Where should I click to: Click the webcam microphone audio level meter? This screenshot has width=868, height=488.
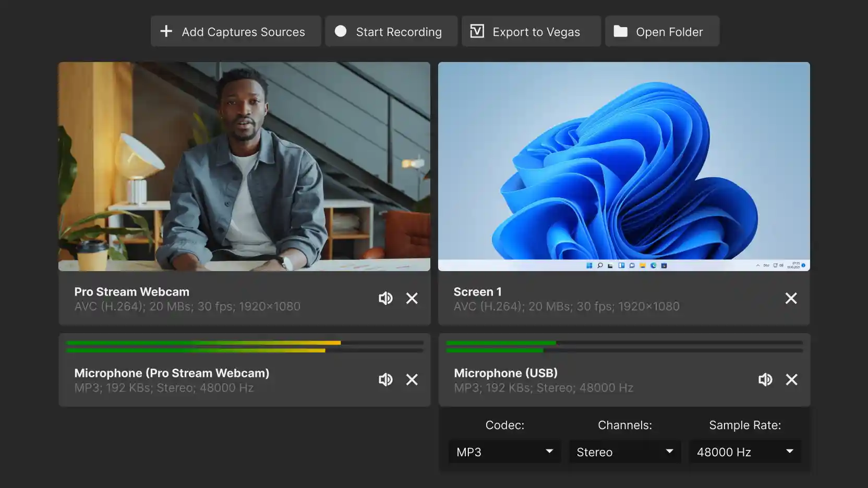point(245,347)
